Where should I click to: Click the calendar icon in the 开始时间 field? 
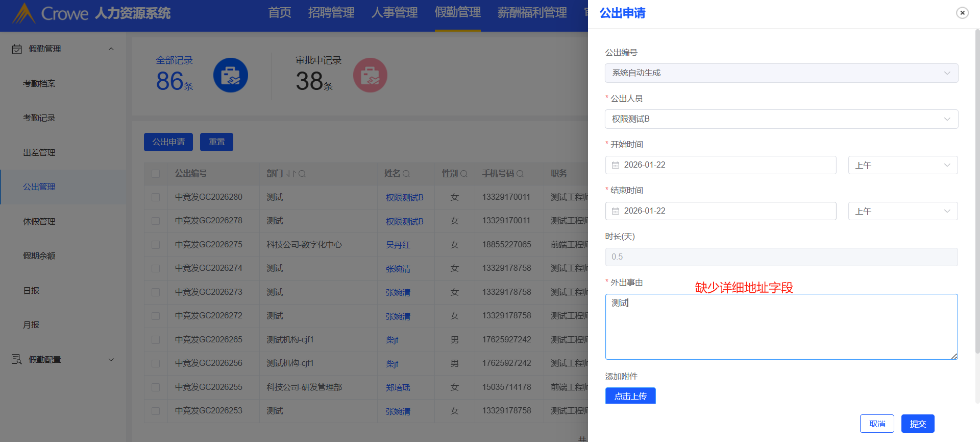pos(616,165)
